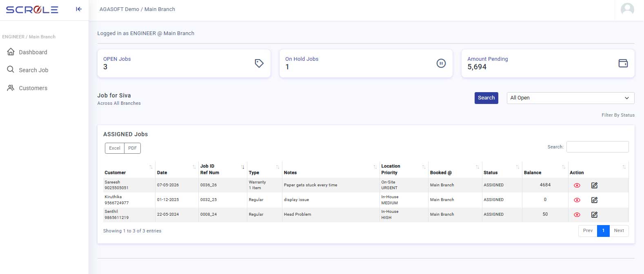Click the Search Job magnifier icon
The width and height of the screenshot is (644, 274).
point(11,70)
